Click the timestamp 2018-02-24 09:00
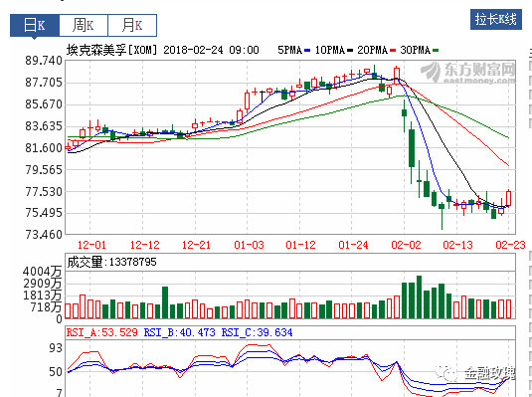This screenshot has width=532, height=397. [x=211, y=51]
